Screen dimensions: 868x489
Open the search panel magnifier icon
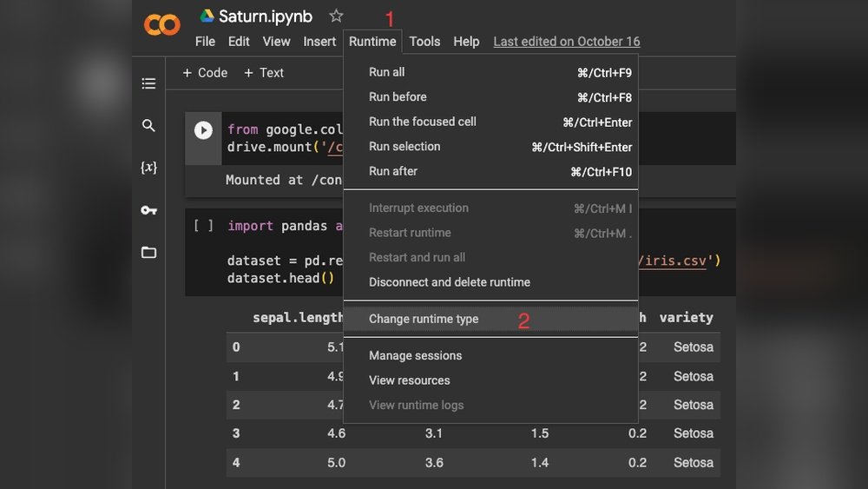[148, 126]
